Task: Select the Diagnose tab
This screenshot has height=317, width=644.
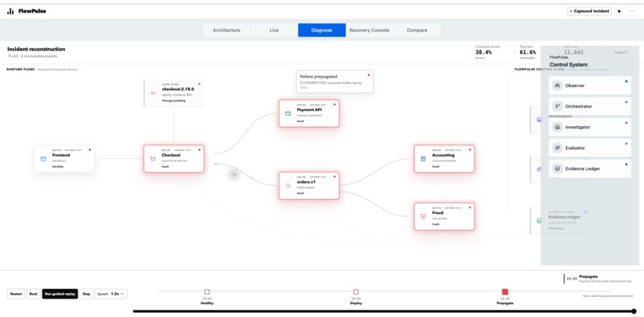Action: point(321,30)
